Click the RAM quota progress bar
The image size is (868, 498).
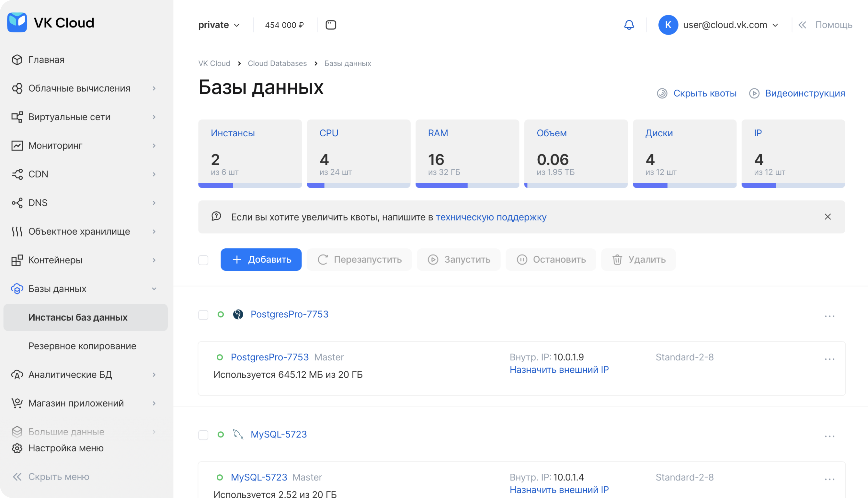467,186
